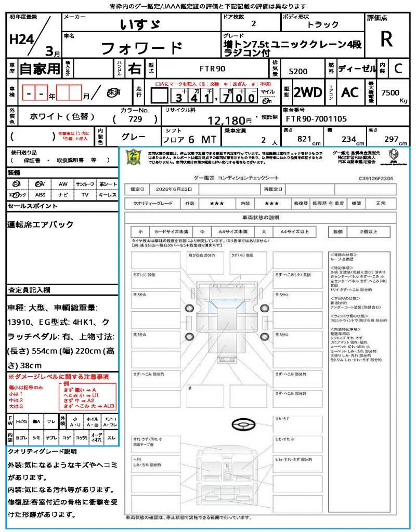Select the 革シート equipment cell
Viewport: 416px width, 532px height.
108,184
